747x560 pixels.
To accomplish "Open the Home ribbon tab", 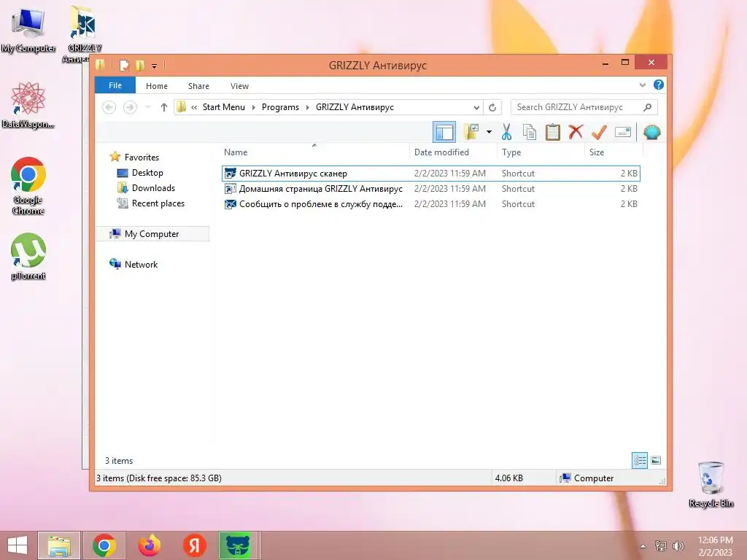I will 157,86.
